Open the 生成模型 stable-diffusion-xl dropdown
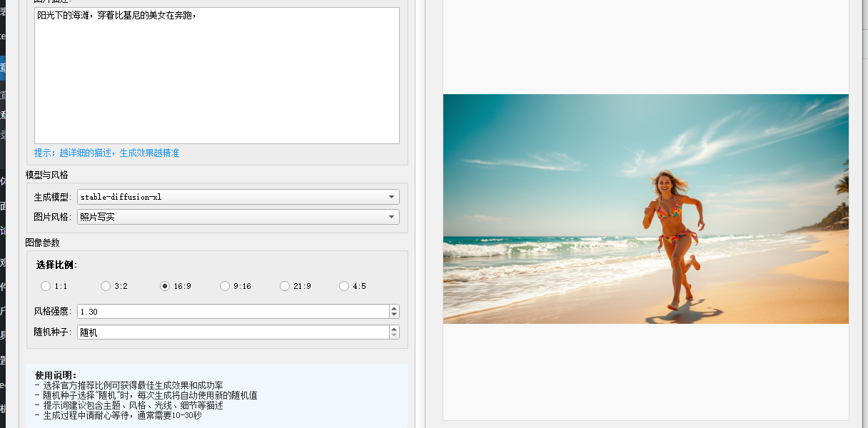The image size is (868, 428). click(238, 197)
